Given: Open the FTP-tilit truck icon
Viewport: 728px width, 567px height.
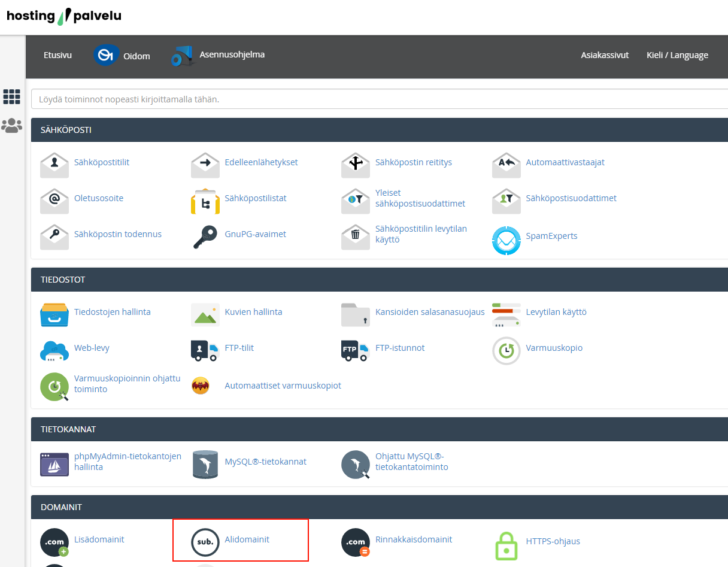Looking at the screenshot, I should click(x=205, y=350).
